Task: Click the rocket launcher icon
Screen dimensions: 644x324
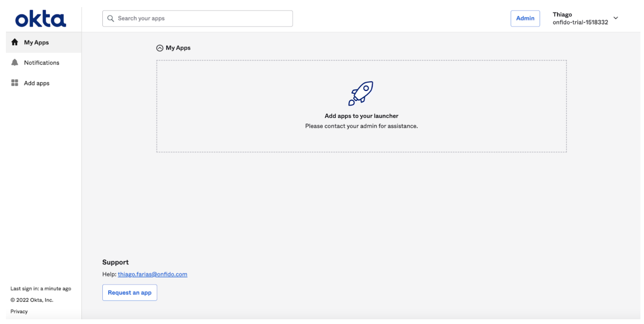Action: coord(361,93)
